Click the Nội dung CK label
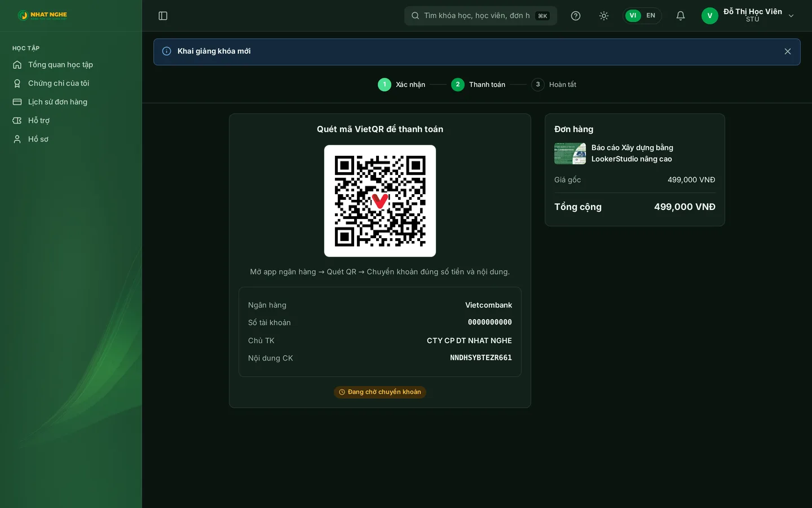 pos(271,358)
